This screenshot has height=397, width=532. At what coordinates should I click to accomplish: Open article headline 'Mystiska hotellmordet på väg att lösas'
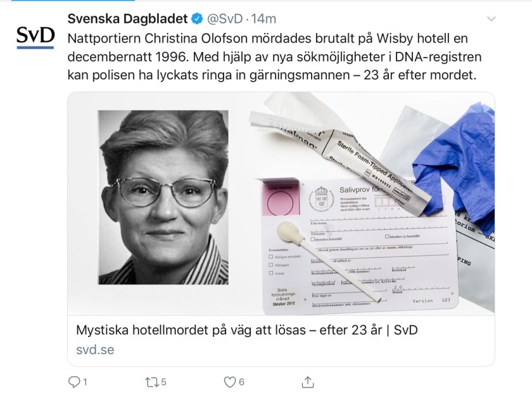[x=246, y=330]
